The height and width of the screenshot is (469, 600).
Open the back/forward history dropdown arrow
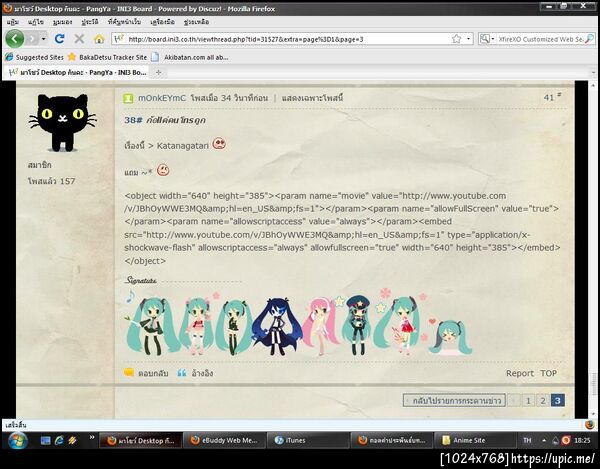[x=43, y=39]
